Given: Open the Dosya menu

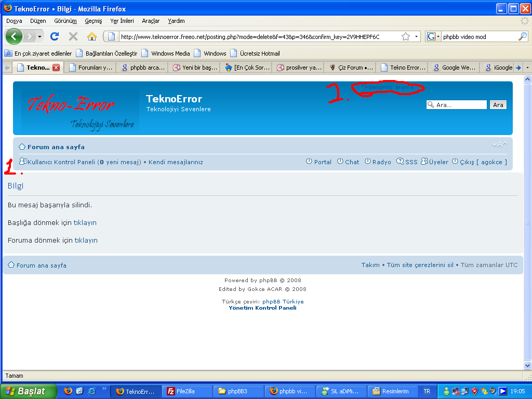Looking at the screenshot, I should click(x=14, y=21).
